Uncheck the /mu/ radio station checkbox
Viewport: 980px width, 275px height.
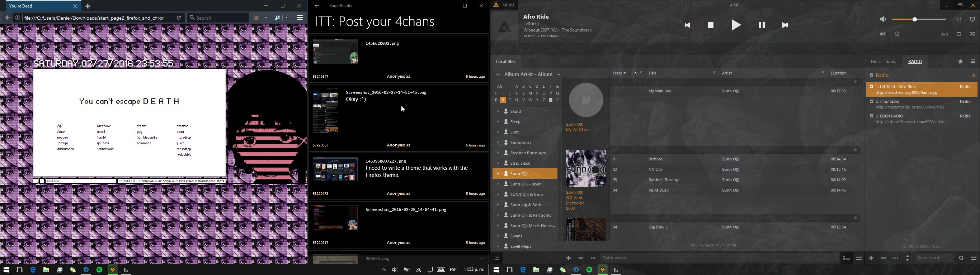(x=871, y=101)
